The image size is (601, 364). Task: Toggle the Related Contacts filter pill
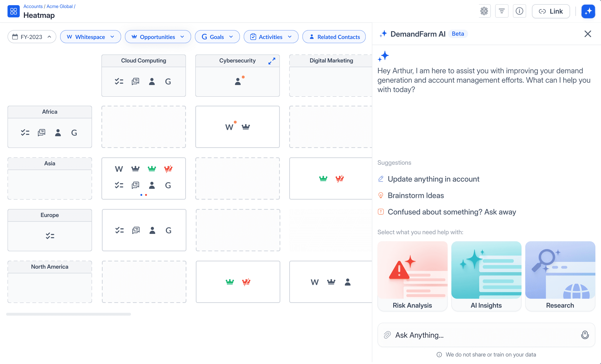334,37
